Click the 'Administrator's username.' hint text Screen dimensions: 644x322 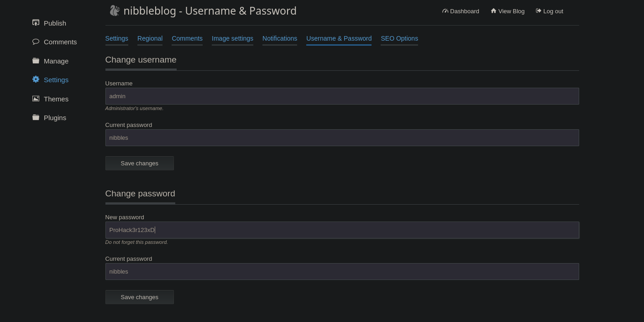click(134, 108)
